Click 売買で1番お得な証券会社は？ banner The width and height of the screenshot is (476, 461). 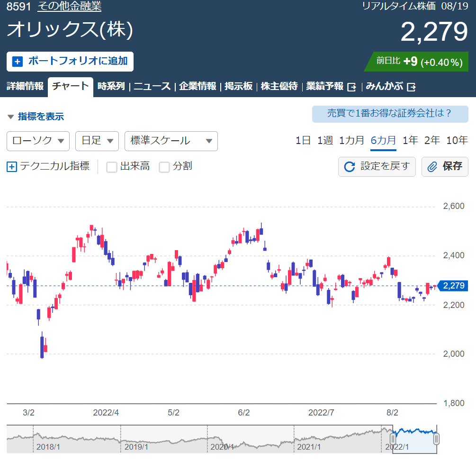[390, 114]
